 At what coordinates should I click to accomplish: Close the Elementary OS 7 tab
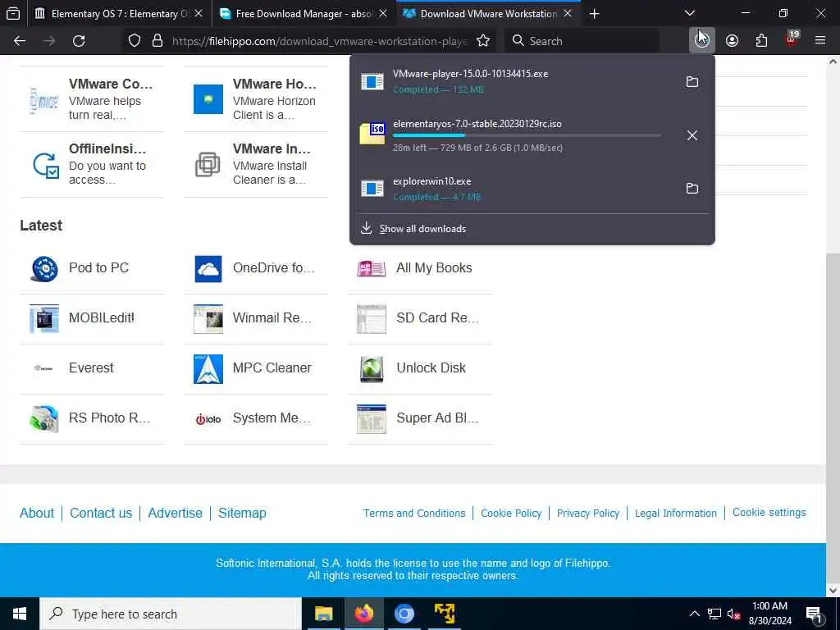point(199,13)
